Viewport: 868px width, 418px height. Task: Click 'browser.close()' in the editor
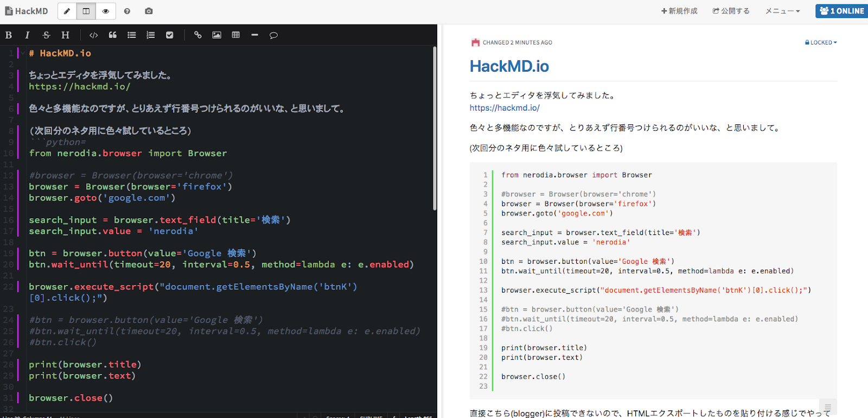coord(71,398)
